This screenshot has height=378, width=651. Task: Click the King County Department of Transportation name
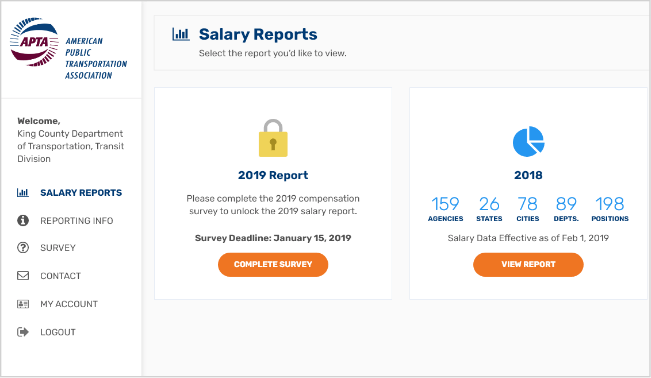71,146
